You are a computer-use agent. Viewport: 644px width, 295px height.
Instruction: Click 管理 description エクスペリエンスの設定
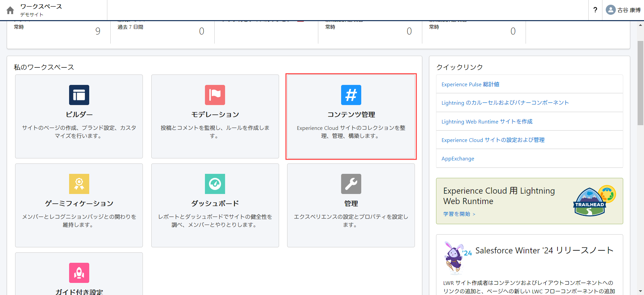click(x=351, y=221)
